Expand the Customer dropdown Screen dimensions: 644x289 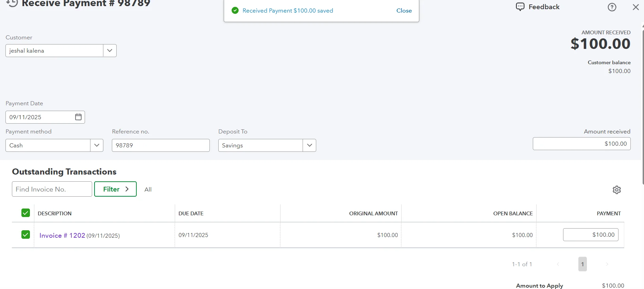(x=109, y=51)
